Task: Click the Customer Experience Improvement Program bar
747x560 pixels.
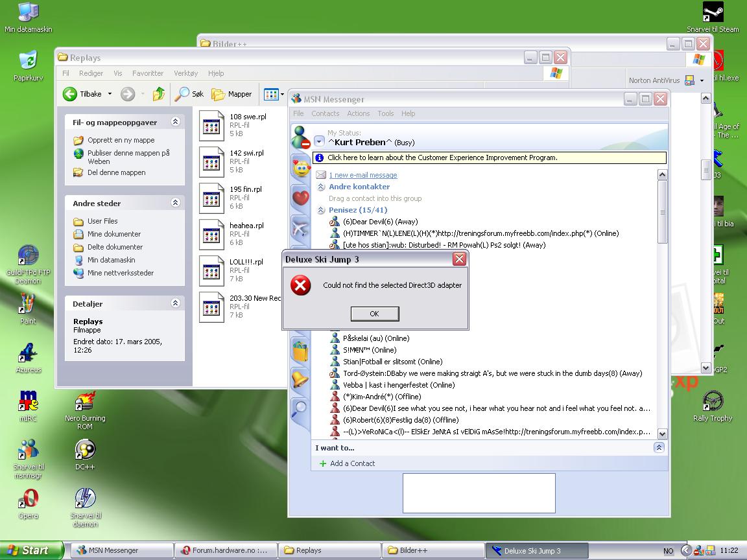Action: click(490, 157)
